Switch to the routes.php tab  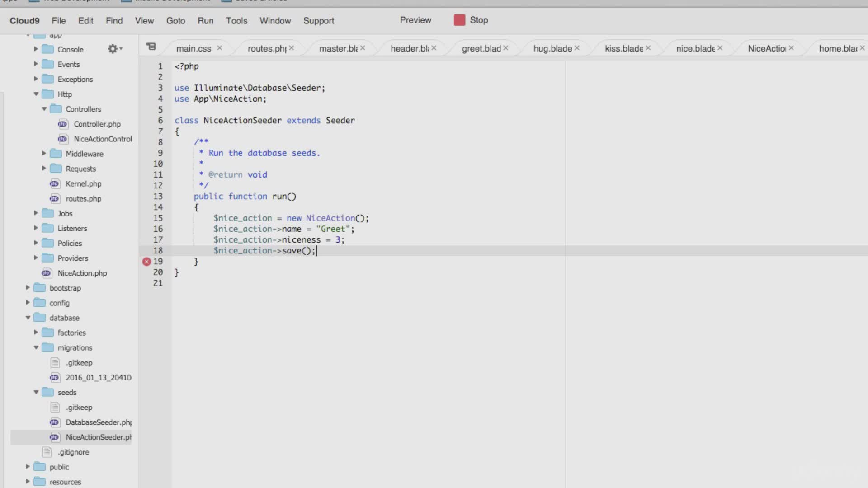click(267, 48)
